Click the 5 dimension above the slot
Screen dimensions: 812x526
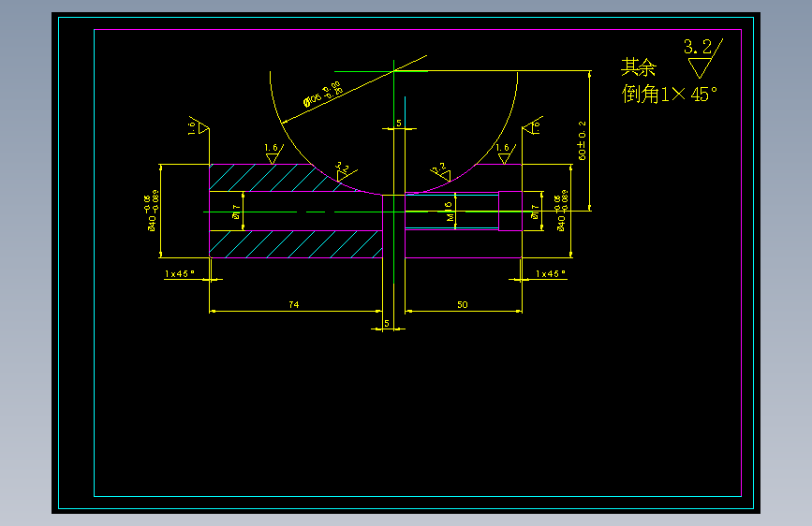coord(399,124)
